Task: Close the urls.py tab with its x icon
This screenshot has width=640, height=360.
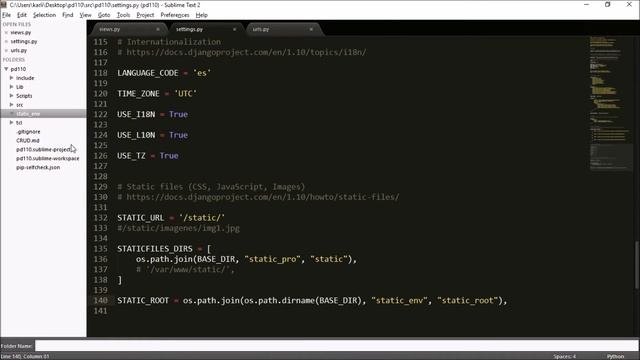Action: (x=311, y=29)
